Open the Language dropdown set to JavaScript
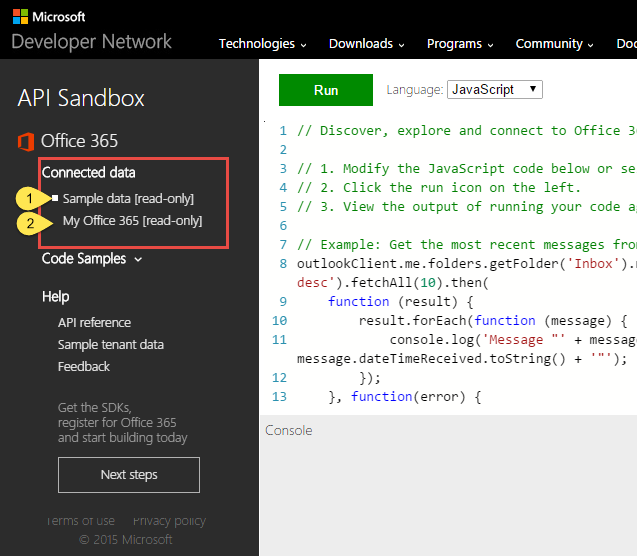637x556 pixels. (x=495, y=89)
